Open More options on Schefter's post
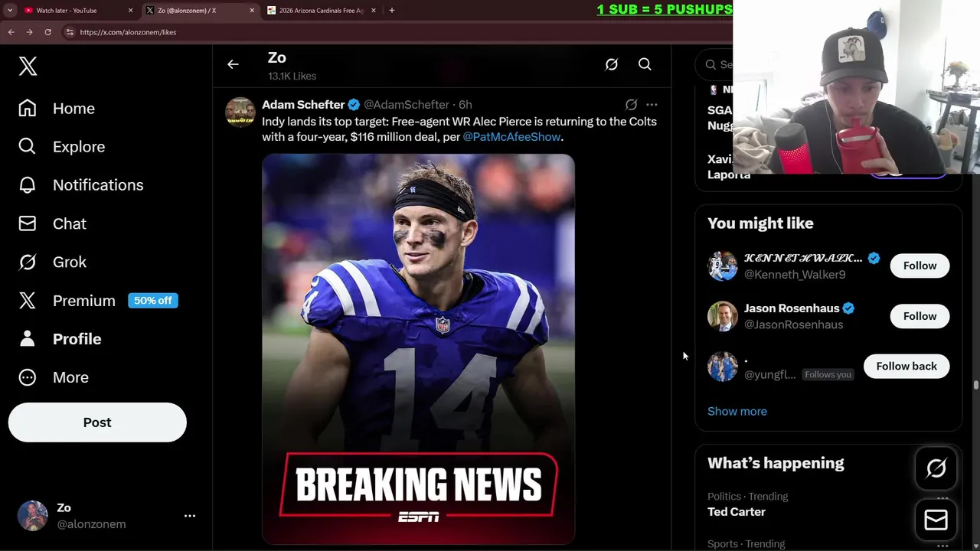The image size is (980, 551). tap(652, 105)
